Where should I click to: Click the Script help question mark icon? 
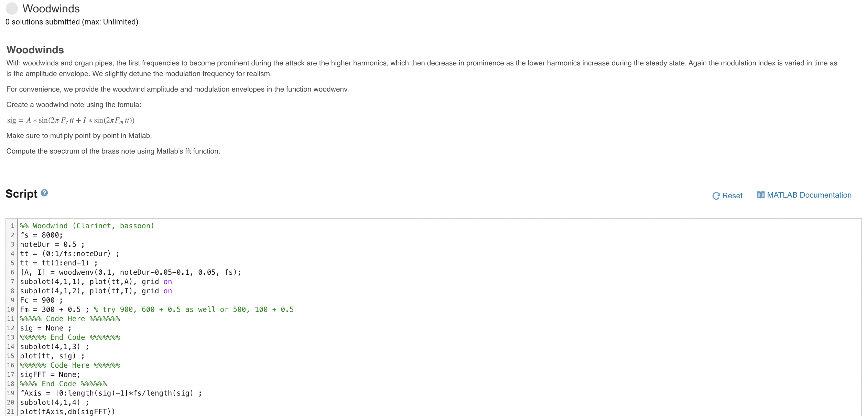click(x=44, y=193)
